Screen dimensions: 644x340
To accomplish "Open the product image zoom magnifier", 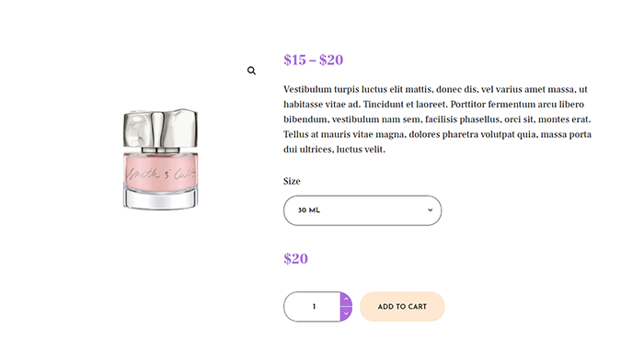I will pos(251,71).
